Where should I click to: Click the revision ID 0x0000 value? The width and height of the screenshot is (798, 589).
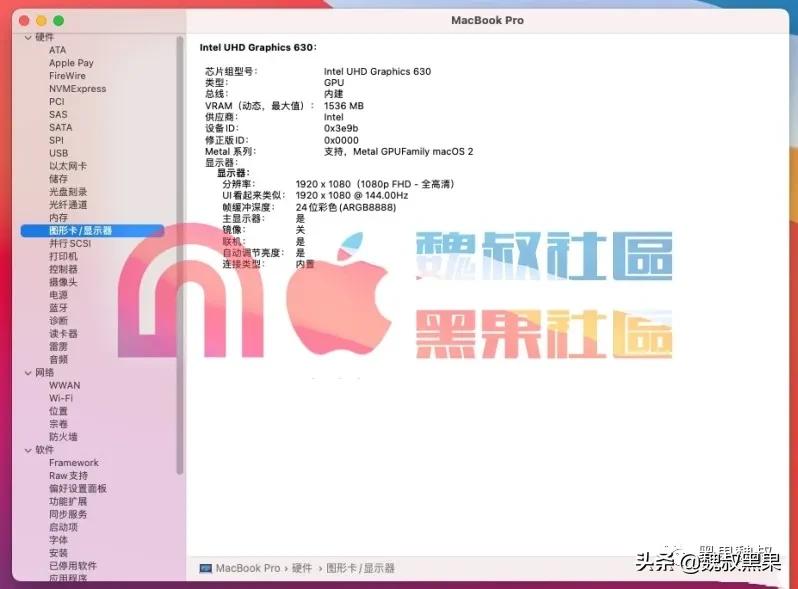pyautogui.click(x=341, y=140)
